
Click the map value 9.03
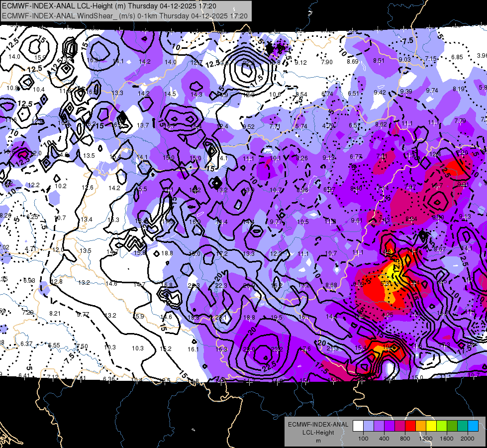(405, 59)
